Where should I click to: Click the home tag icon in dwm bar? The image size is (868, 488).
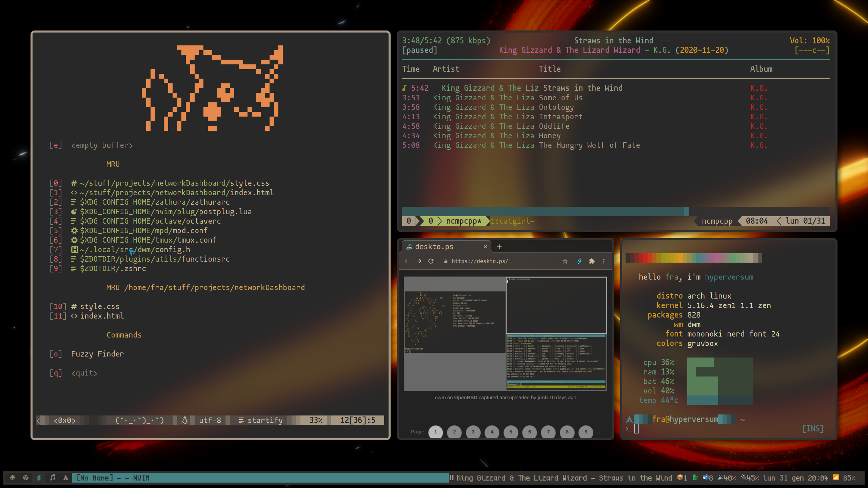(13, 477)
